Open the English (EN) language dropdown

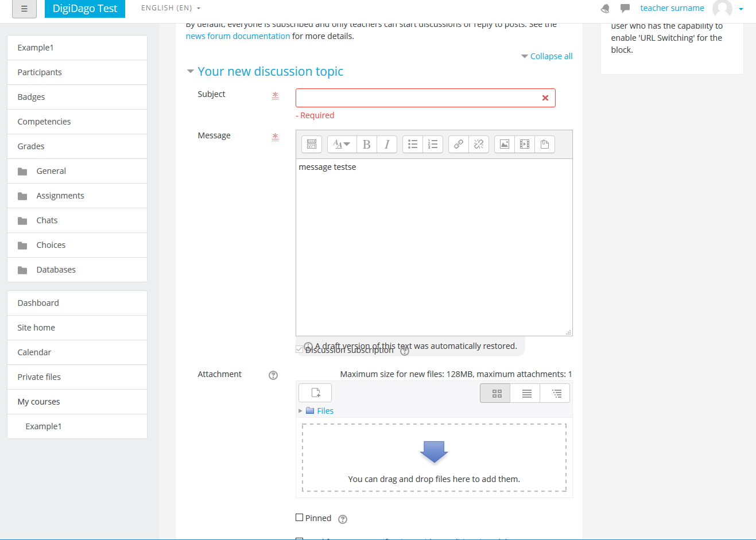[x=170, y=8]
